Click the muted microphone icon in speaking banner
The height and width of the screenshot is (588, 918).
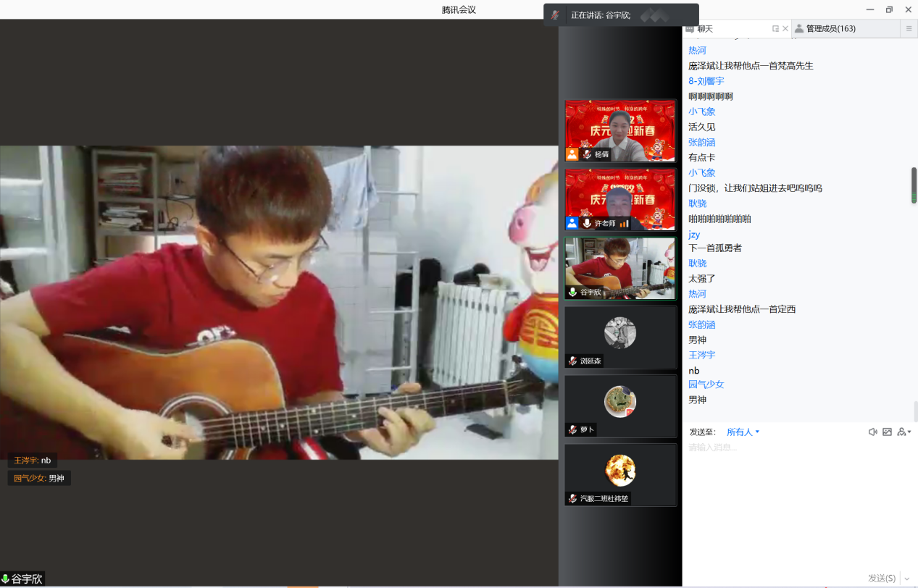coord(555,15)
